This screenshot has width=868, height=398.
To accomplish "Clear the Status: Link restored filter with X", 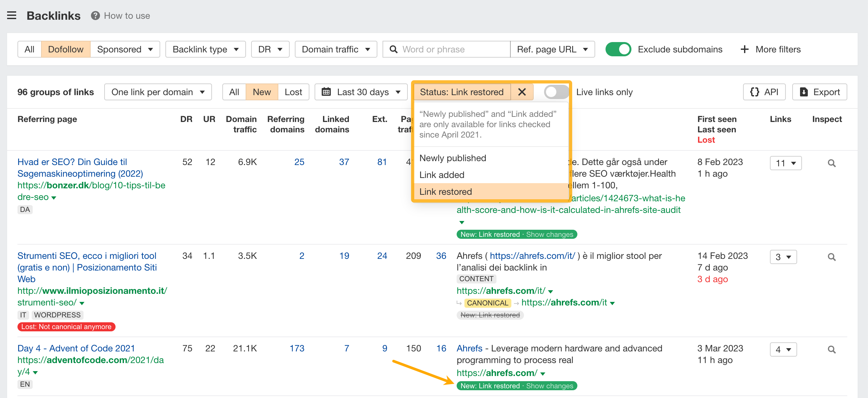I will [522, 92].
